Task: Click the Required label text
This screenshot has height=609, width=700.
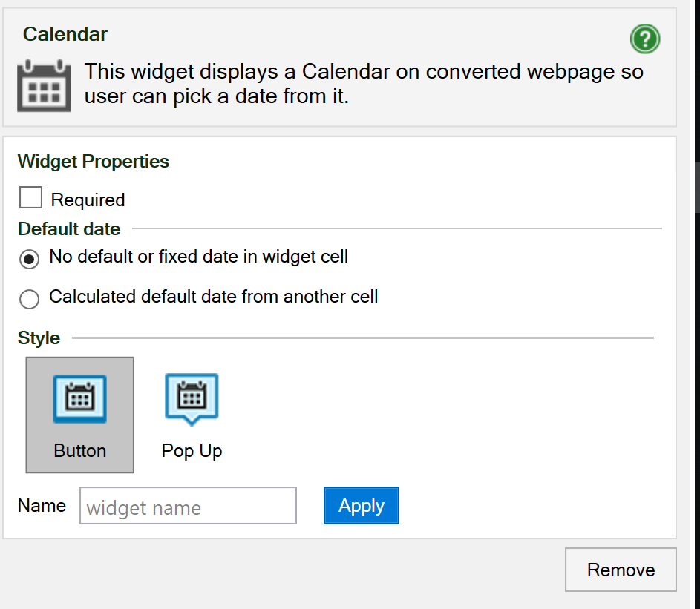Action: (88, 200)
